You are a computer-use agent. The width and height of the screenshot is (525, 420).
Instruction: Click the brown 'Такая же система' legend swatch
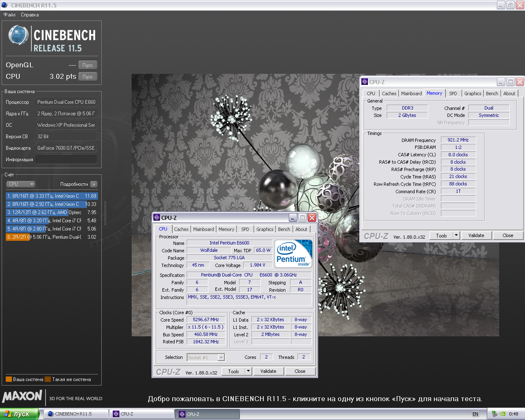tap(48, 379)
